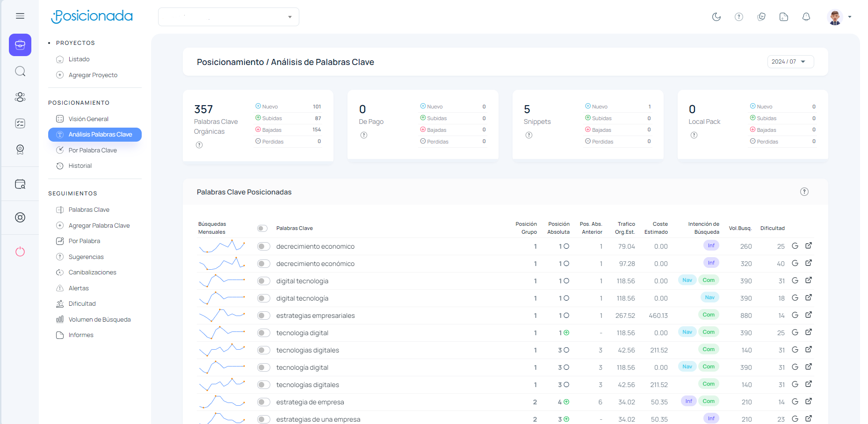The height and width of the screenshot is (424, 868).
Task: Open Dificultad link in sidebar
Action: coord(82,304)
